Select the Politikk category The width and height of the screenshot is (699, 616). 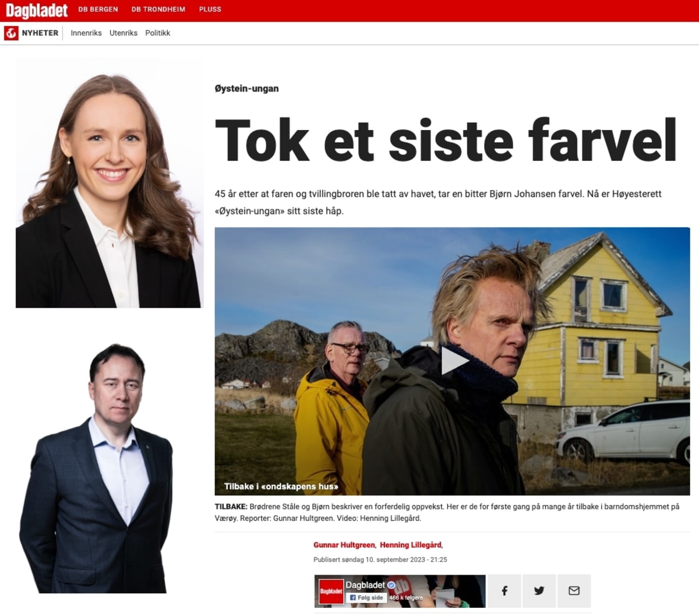tap(158, 33)
